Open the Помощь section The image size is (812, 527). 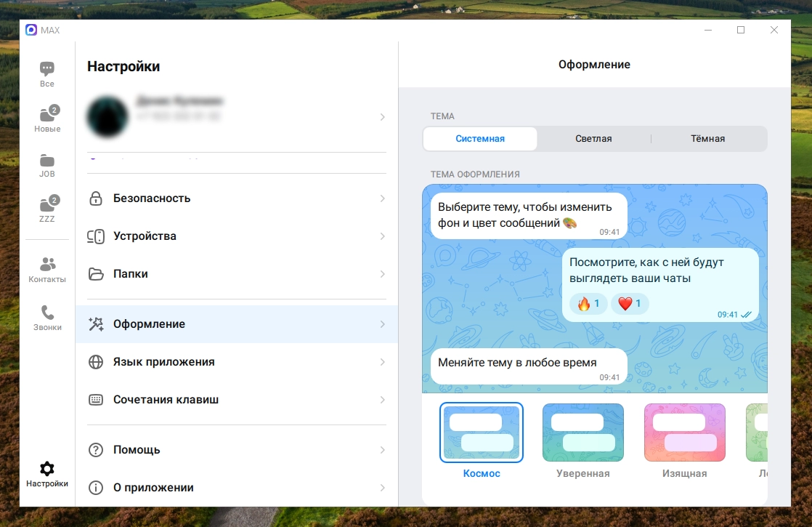[237, 450]
